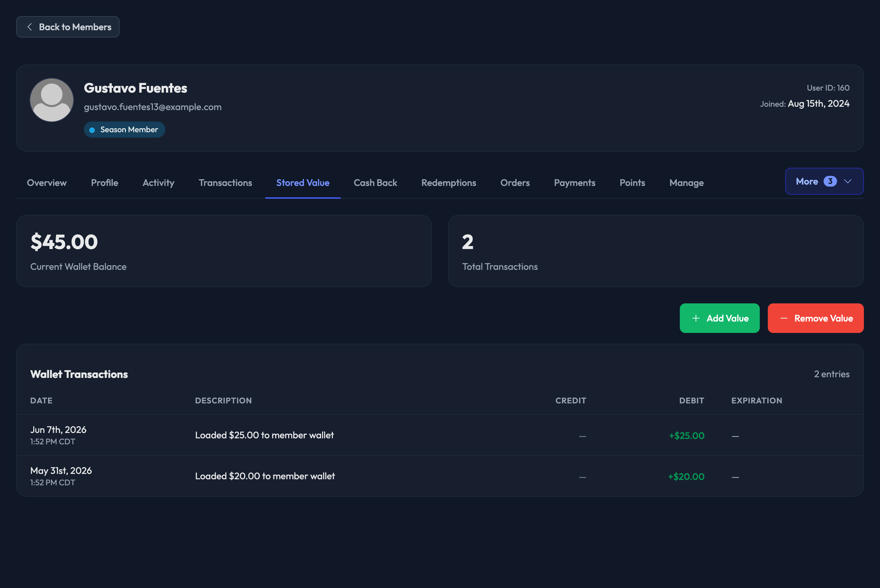Screen dimensions: 880x588
Task: Click the DATE column header
Action: point(41,401)
